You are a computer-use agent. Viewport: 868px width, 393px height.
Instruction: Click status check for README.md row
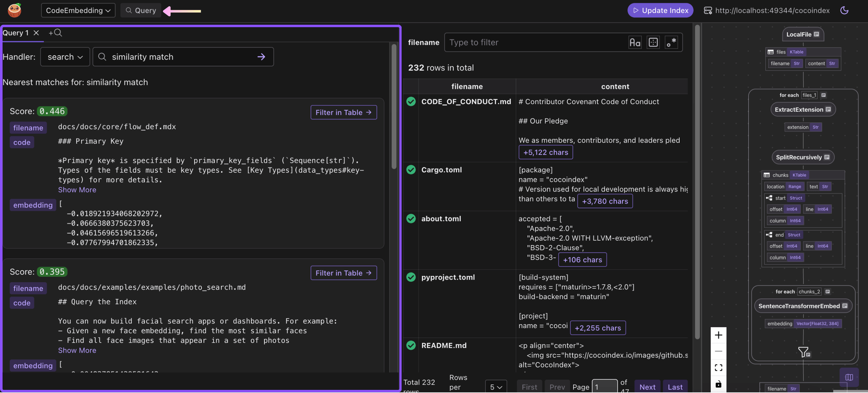pos(411,345)
